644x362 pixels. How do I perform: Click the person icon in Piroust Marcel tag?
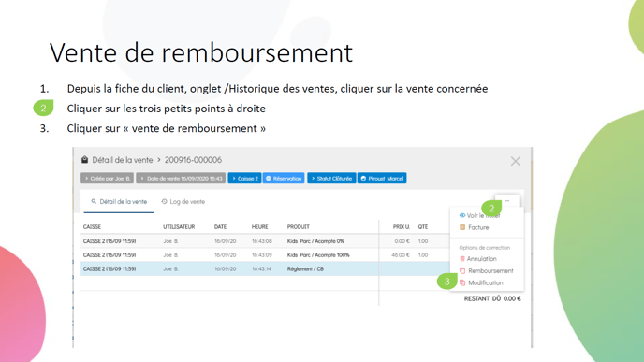click(x=363, y=178)
